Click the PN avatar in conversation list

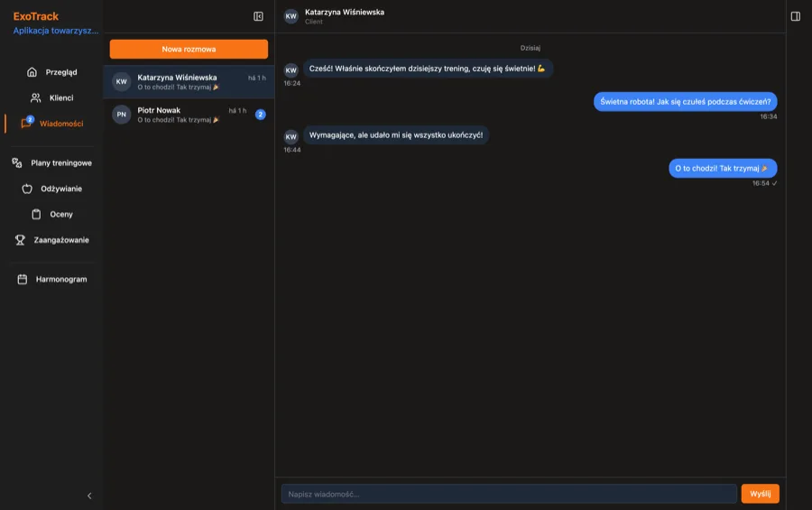pyautogui.click(x=121, y=115)
